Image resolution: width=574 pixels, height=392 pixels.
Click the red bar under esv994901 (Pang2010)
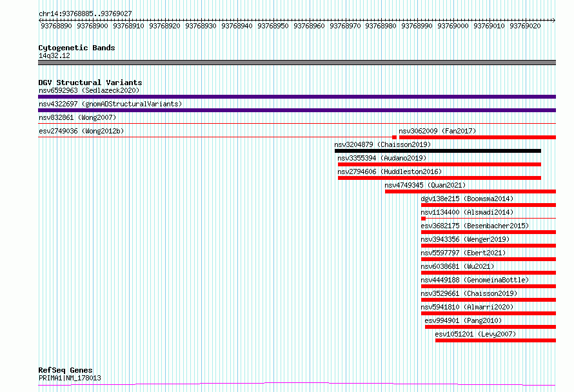point(491,327)
